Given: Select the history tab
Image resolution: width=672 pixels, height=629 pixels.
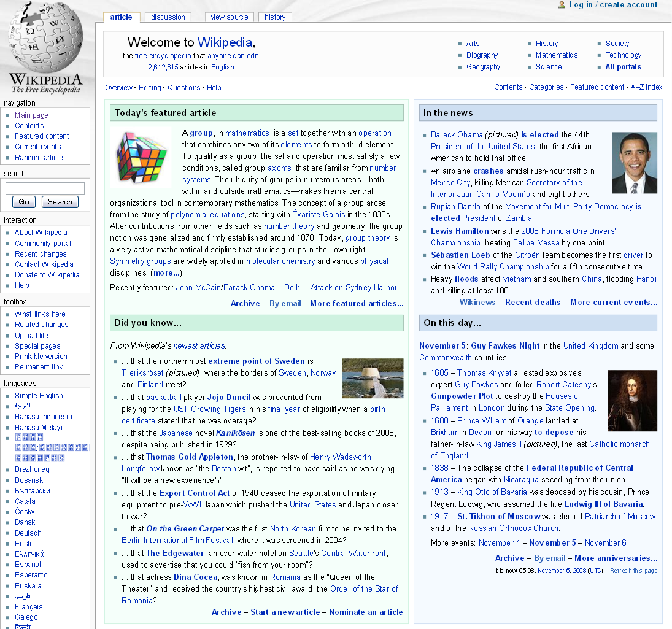Looking at the screenshot, I should [x=275, y=17].
